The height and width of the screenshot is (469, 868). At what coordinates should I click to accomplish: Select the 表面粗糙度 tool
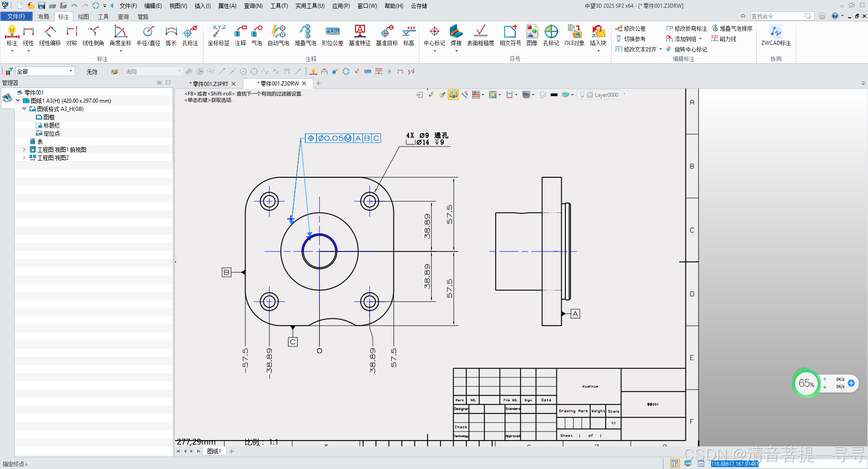480,35
